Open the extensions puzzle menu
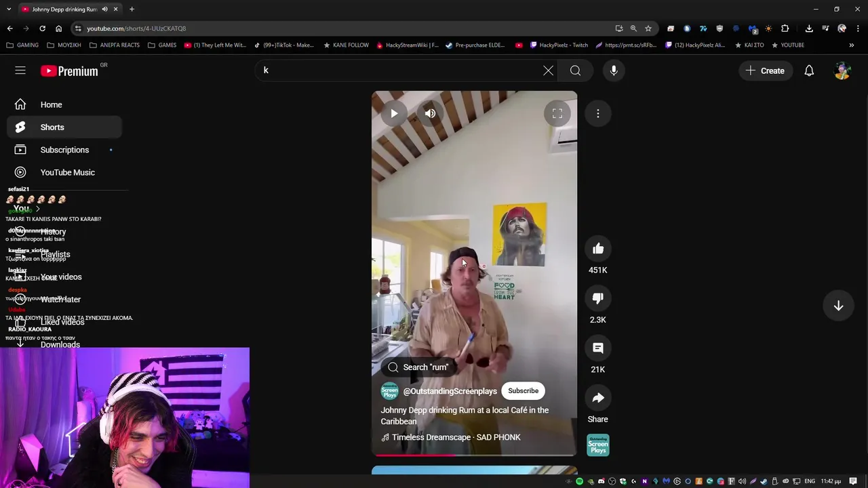Image resolution: width=868 pixels, height=488 pixels. 785,28
